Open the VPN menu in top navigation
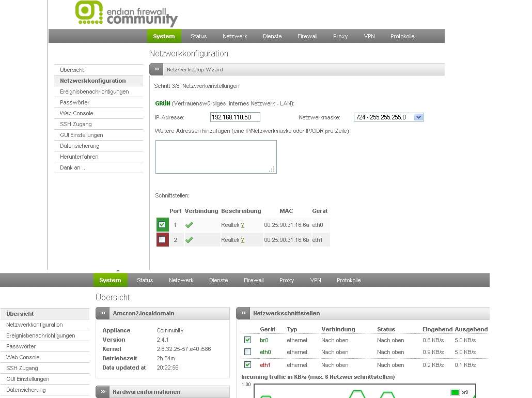The height and width of the screenshot is (398, 532). point(369,36)
